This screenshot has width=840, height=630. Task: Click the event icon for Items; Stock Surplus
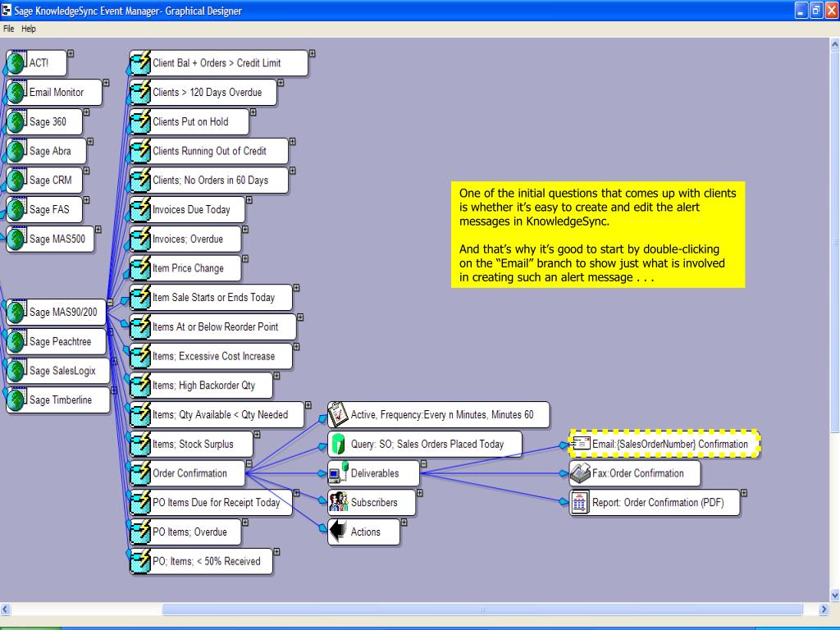(140, 444)
